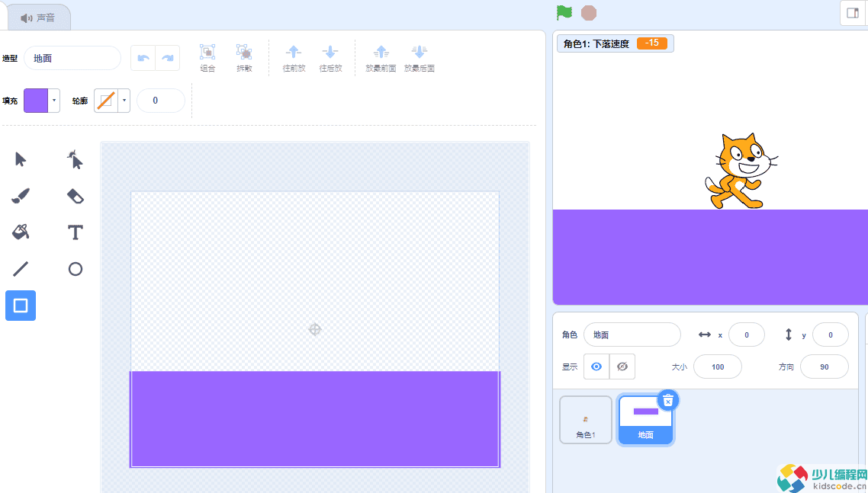Click the 放最后面 send to back button
The width and height of the screenshot is (868, 493).
(419, 59)
